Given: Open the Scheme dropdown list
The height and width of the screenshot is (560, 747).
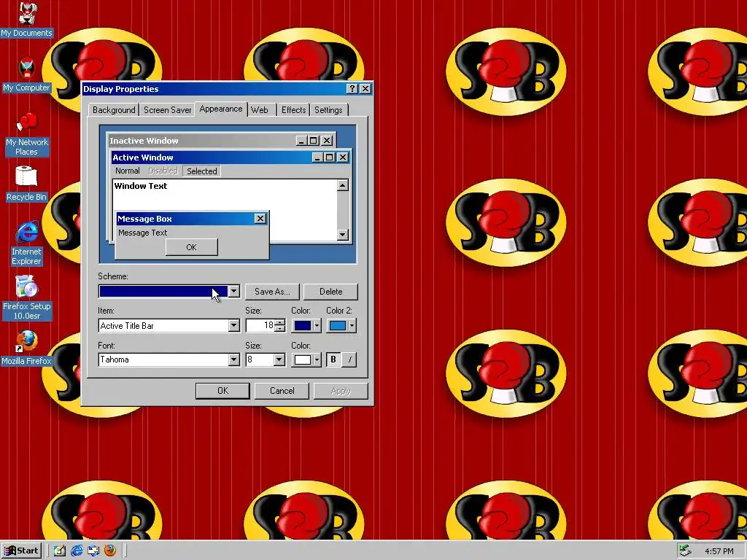Looking at the screenshot, I should (x=233, y=291).
